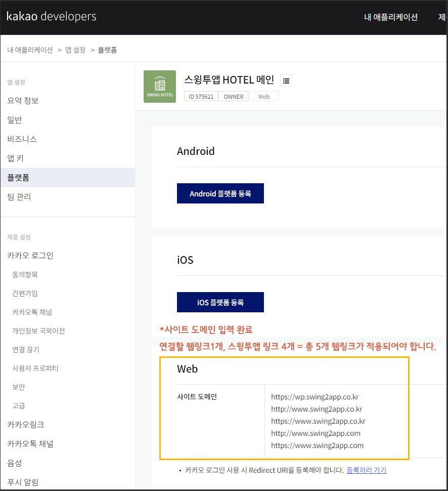The image size is (448, 491).
Task: Click the ID 575621 badge
Action: 201,96
